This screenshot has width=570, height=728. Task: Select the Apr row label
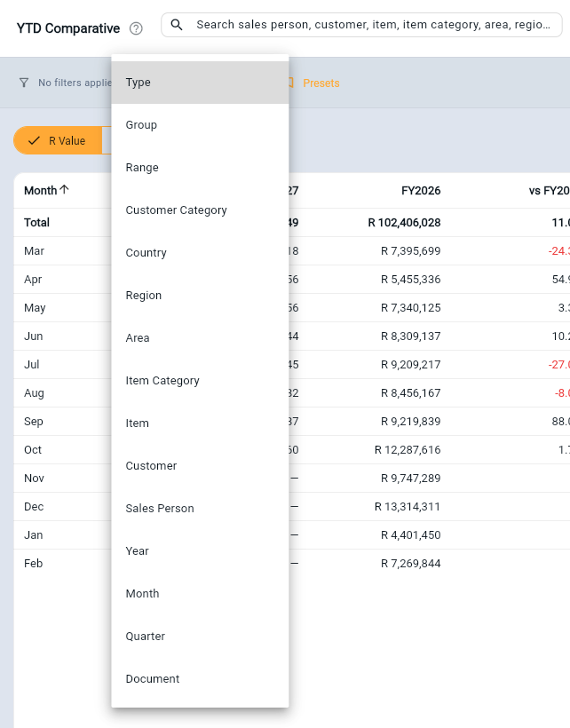click(x=33, y=280)
